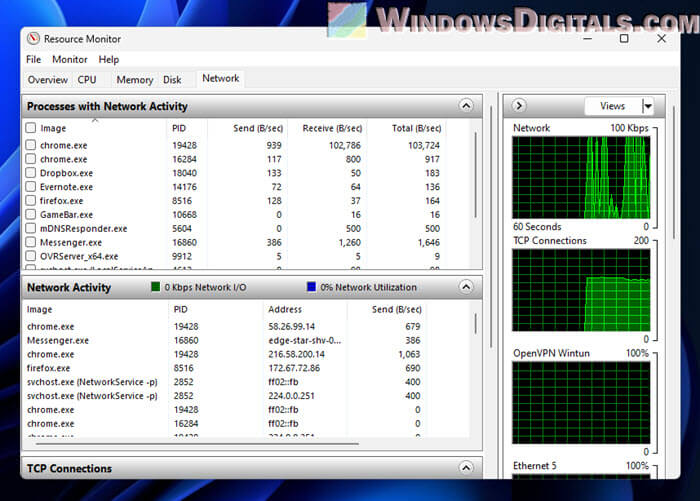Viewport: 700px width, 501px height.
Task: Close the Resource Monitor window
Action: tap(661, 38)
